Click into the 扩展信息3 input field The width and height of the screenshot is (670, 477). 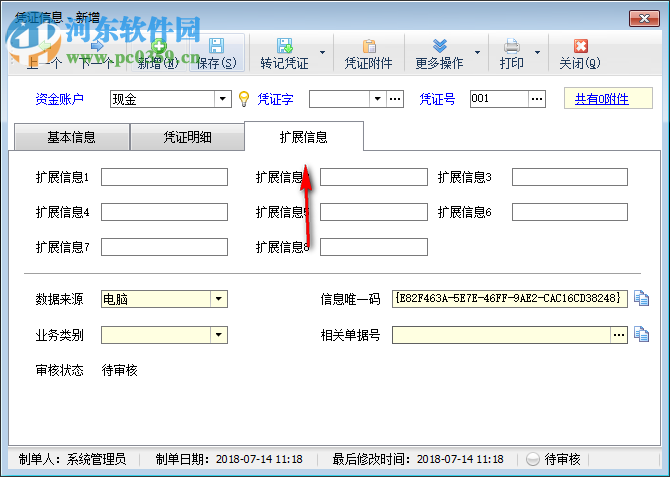570,177
